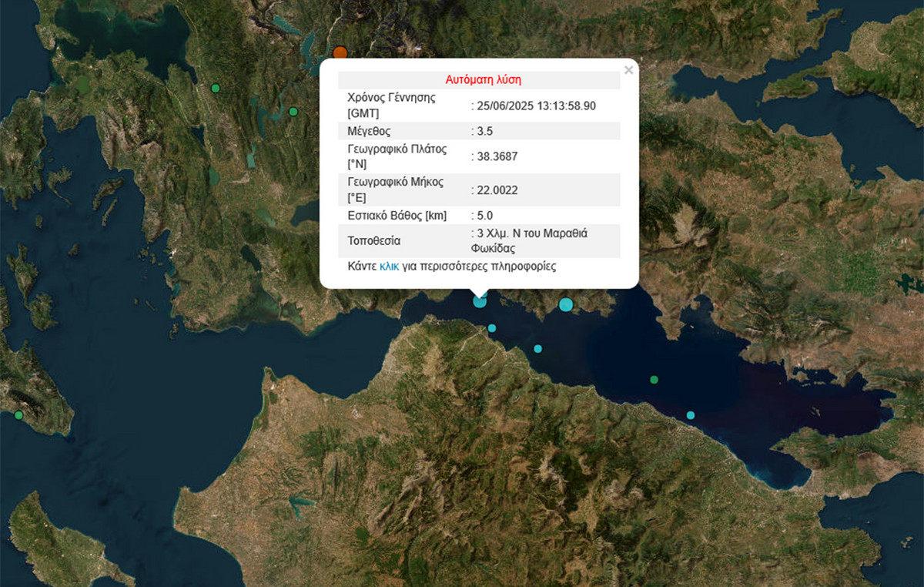This screenshot has height=587, width=924.
Task: Click the 'Τοποθεσία' row label
Action: (374, 240)
